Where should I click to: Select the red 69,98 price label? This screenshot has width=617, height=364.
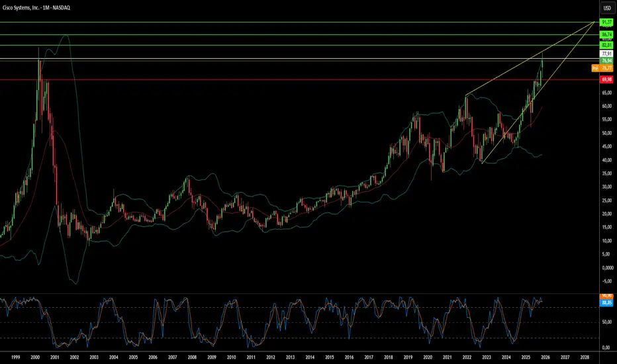click(x=607, y=79)
